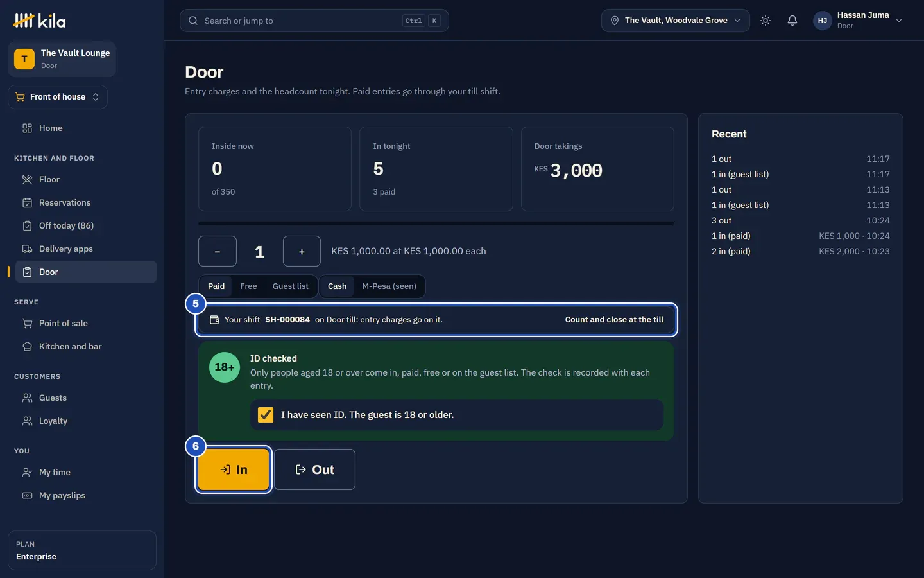Select the Free entry type
This screenshot has height=578, width=924.
(x=248, y=286)
